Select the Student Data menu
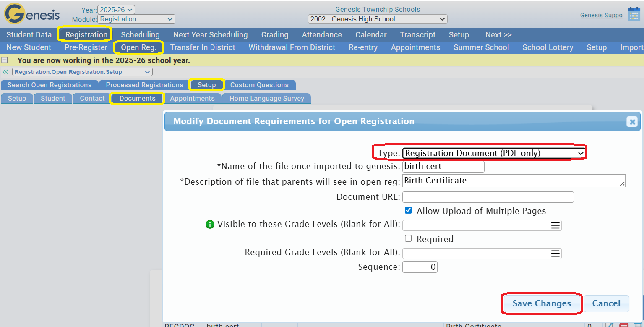This screenshot has width=644, height=327. (x=29, y=35)
